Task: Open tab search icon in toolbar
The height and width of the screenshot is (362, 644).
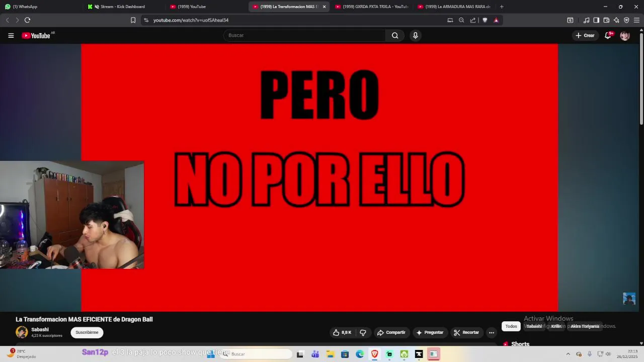Action: click(570, 20)
